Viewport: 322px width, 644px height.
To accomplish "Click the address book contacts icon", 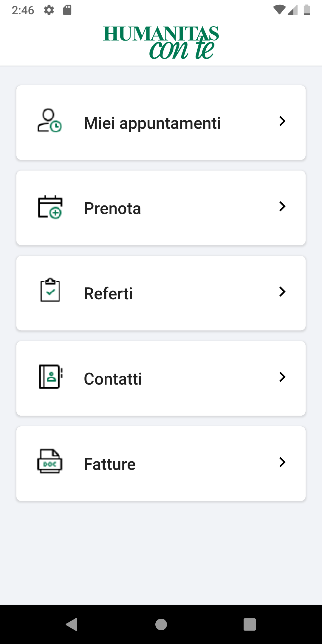I will [51, 377].
